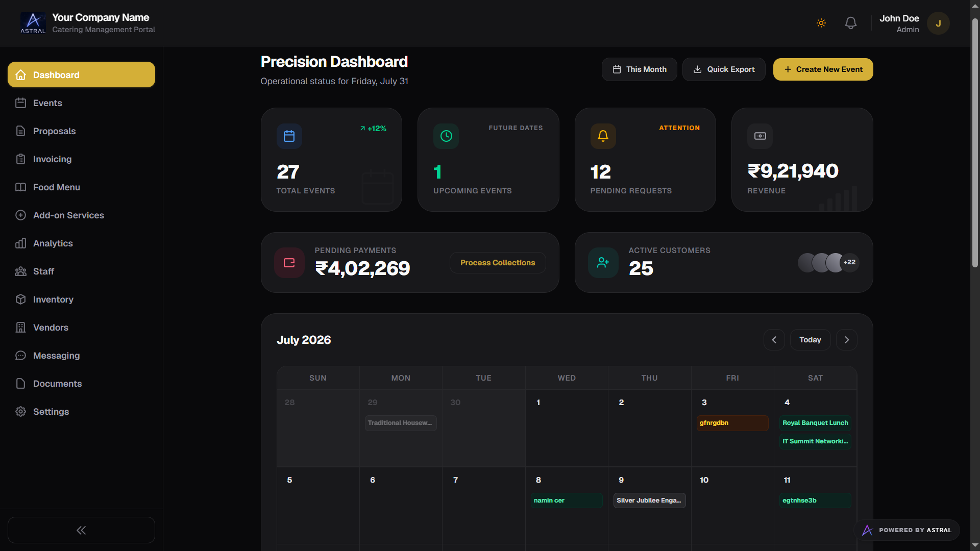The height and width of the screenshot is (551, 980).
Task: Click the upcoming events clock icon
Action: point(446,136)
